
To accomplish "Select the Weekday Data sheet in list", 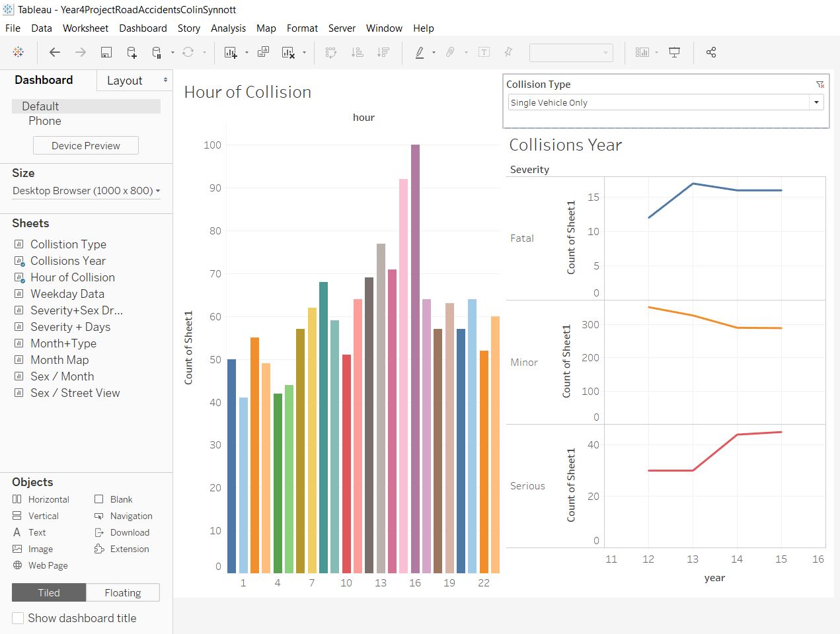I will [x=67, y=294].
